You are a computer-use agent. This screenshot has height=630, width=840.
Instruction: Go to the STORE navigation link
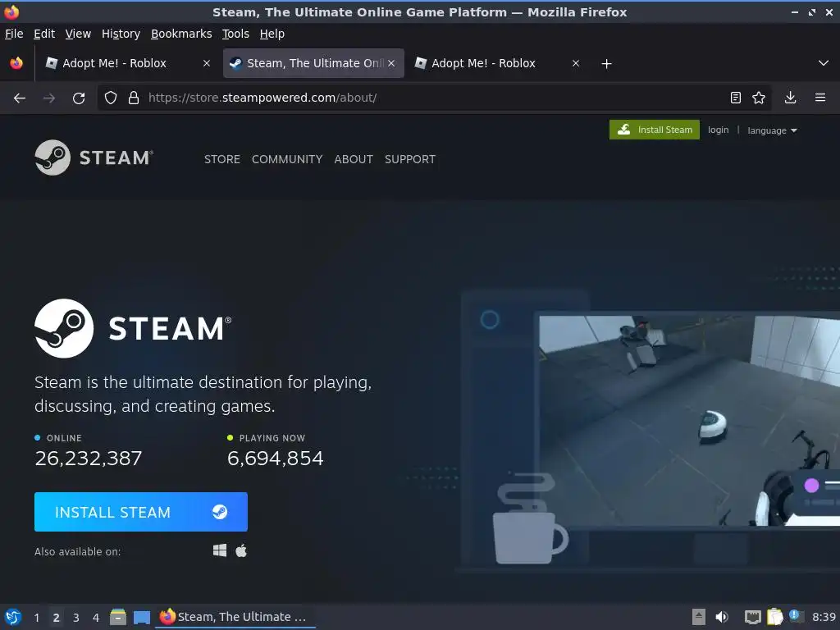point(221,159)
